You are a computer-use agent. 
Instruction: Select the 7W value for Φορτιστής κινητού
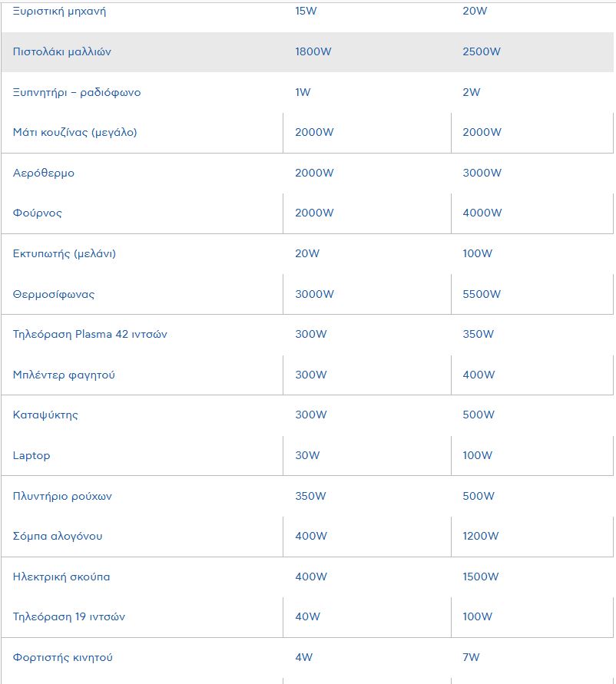(x=471, y=658)
